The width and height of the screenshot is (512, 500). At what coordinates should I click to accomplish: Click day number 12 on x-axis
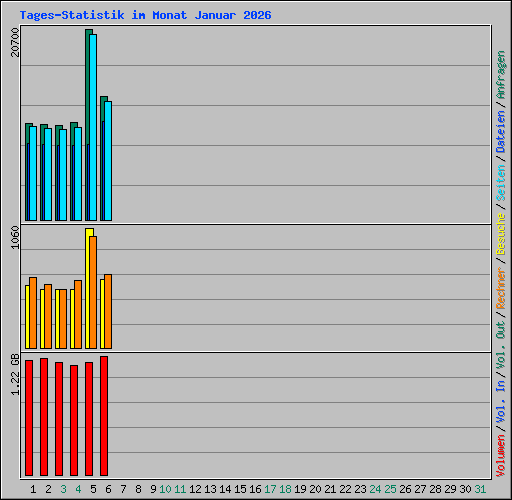click(195, 489)
